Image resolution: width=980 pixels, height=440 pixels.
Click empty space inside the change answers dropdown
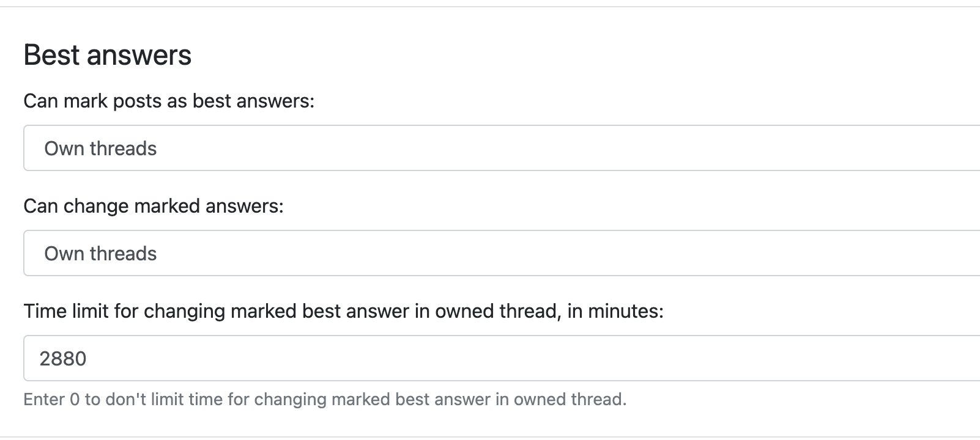(612, 253)
